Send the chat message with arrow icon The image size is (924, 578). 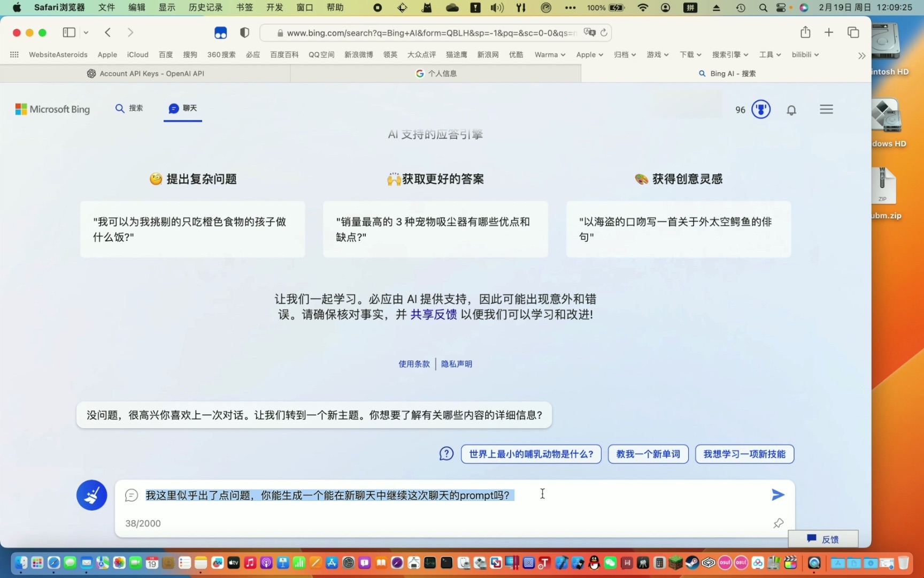pos(778,495)
